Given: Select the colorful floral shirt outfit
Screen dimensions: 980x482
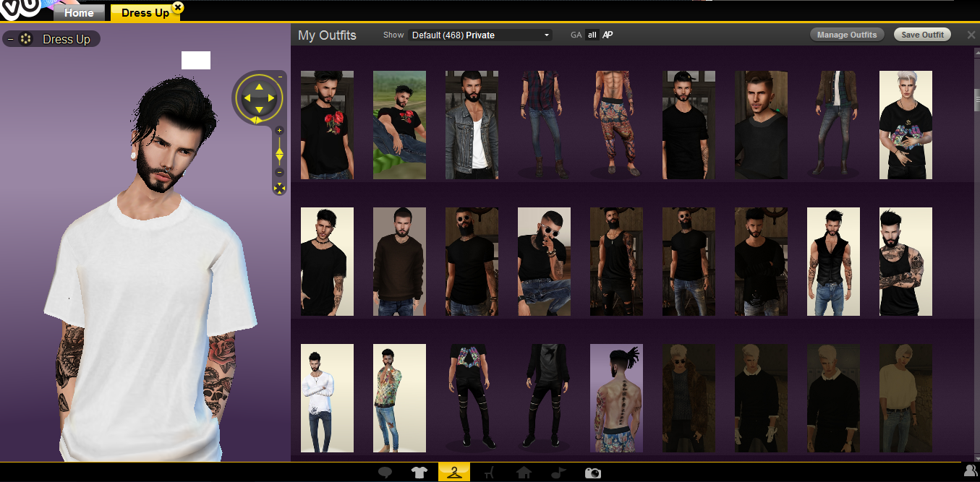Looking at the screenshot, I should pos(399,398).
